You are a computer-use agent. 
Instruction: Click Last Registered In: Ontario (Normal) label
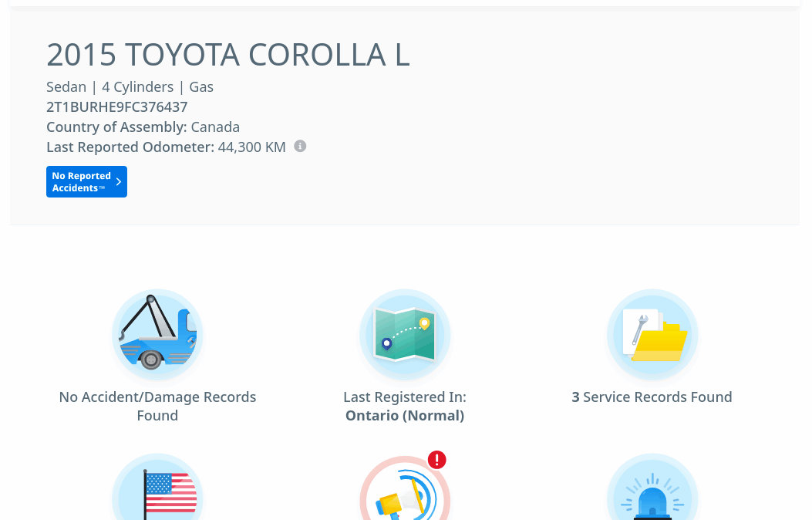click(x=405, y=406)
